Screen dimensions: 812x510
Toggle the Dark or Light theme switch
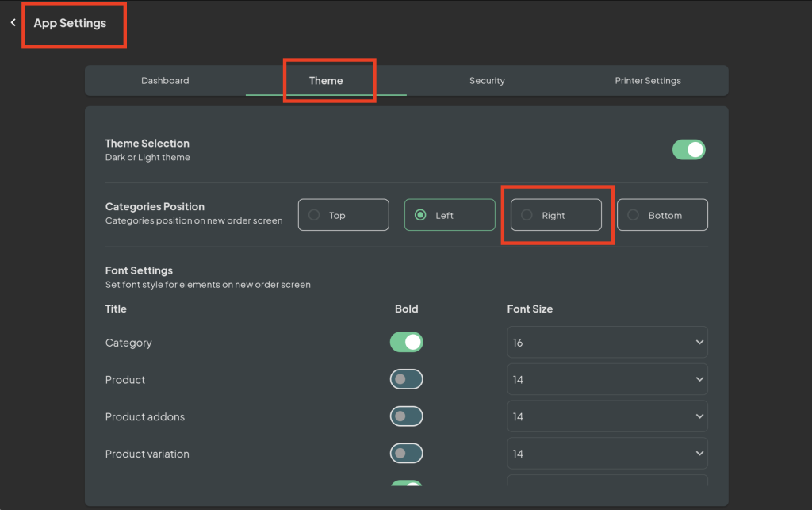(x=688, y=149)
